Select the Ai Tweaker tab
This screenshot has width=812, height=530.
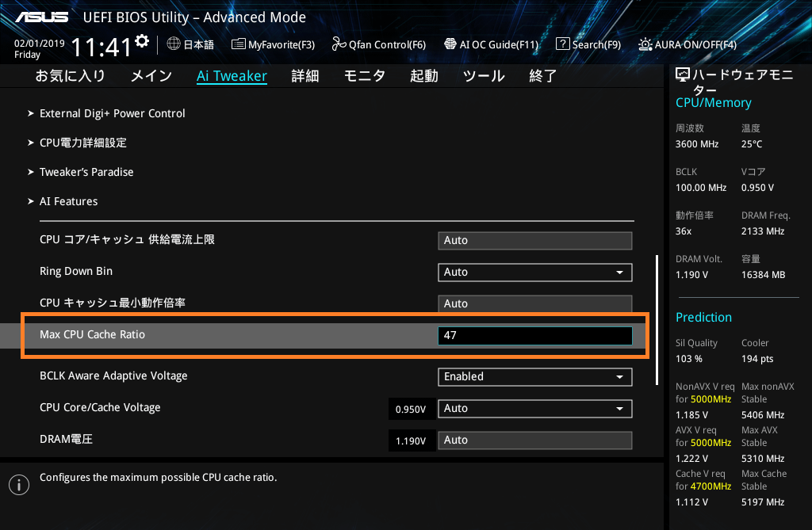point(232,76)
